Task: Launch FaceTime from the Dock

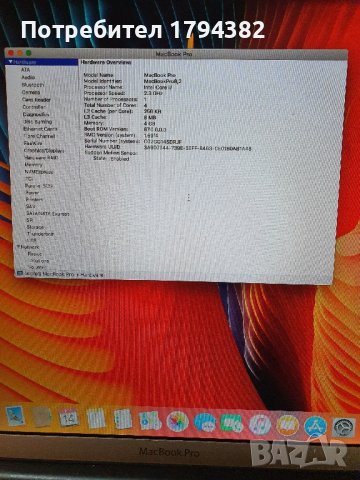Action: (x=232, y=423)
